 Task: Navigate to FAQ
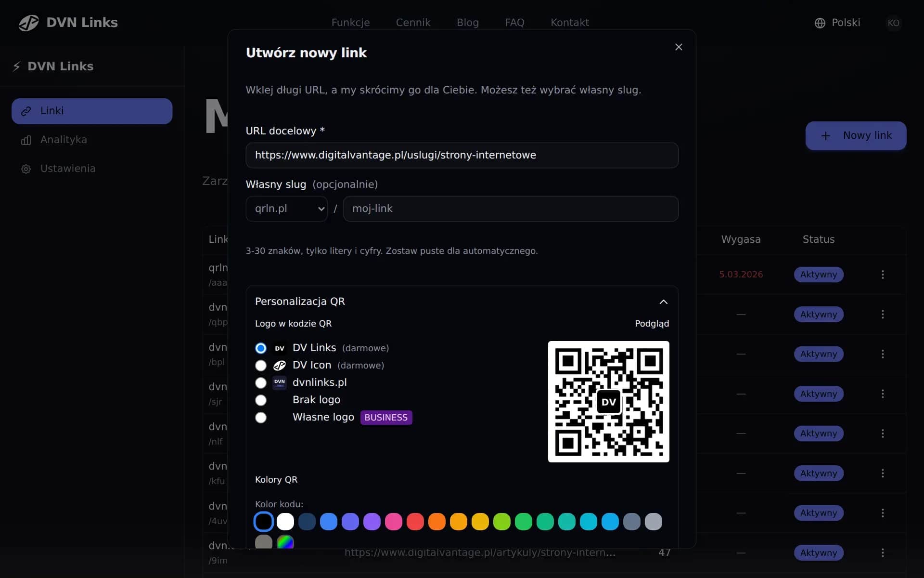[x=514, y=23]
